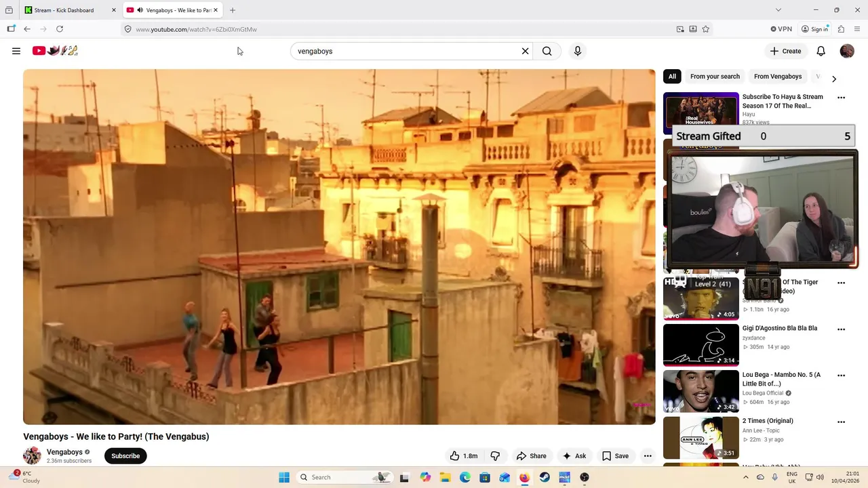Viewport: 868px width, 488px height.
Task: Open Vengaboys channel avatar
Action: (32, 455)
